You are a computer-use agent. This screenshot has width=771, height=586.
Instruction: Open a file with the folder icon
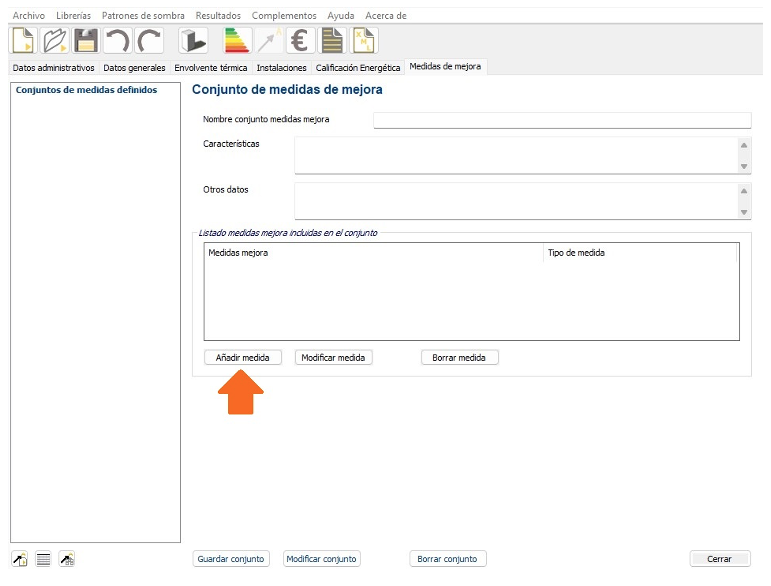pos(54,41)
